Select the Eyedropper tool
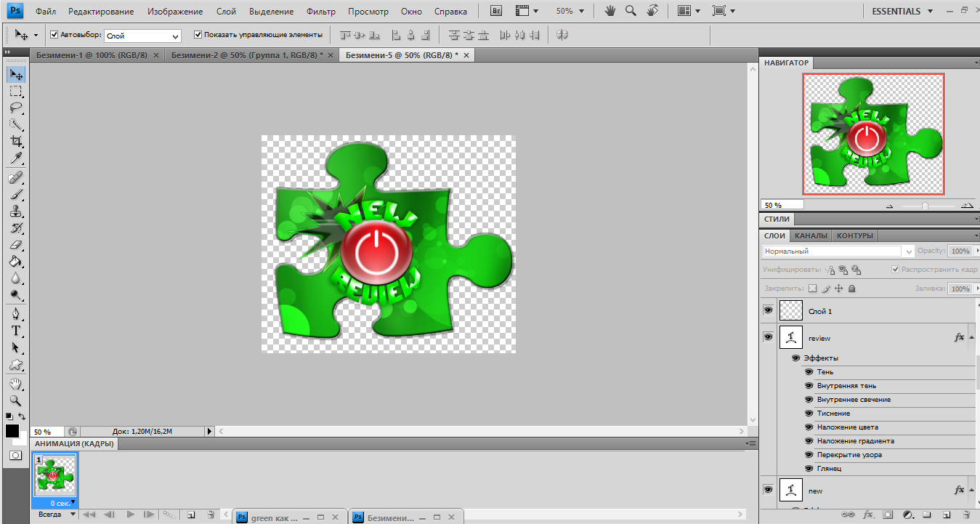 point(15,158)
